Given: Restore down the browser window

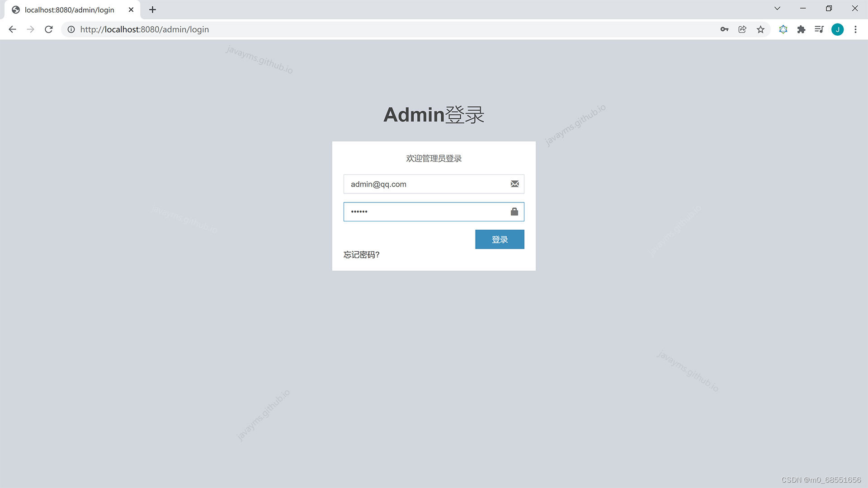Looking at the screenshot, I should (x=829, y=9).
